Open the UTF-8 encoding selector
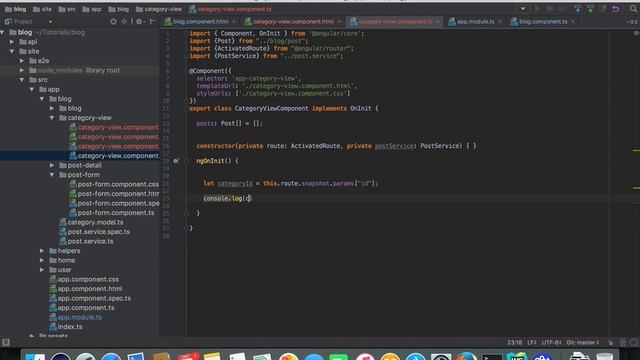Screen dimensions: 640x360 (552, 342)
